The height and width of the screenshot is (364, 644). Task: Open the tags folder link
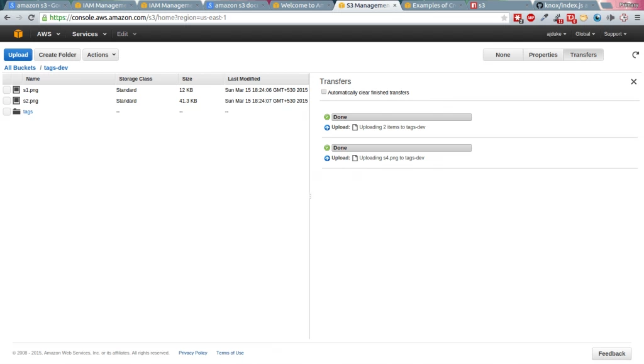[x=28, y=111]
